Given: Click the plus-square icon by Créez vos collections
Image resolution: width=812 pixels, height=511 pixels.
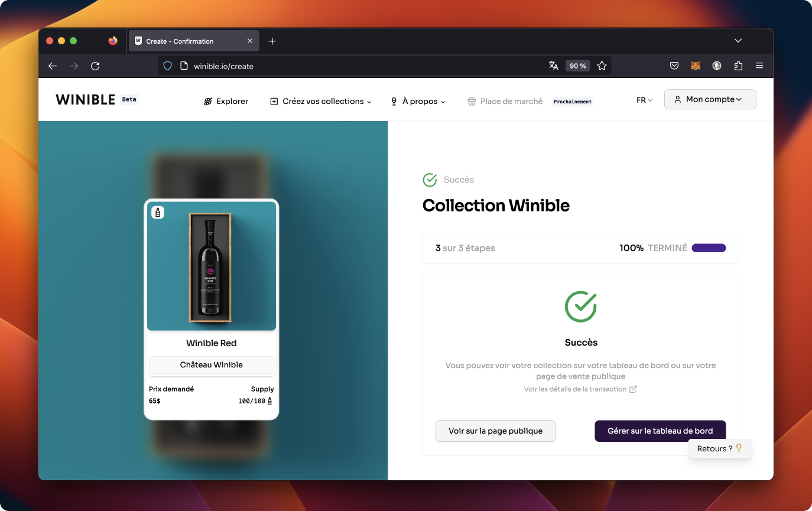Looking at the screenshot, I should (274, 102).
